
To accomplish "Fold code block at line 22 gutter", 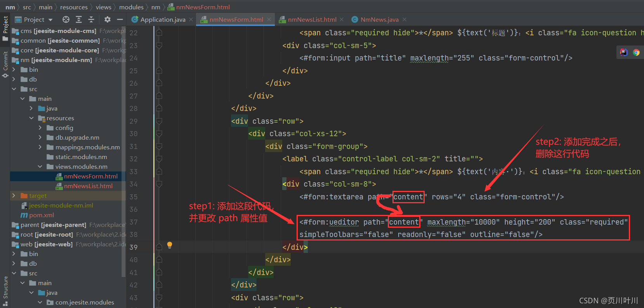I will (159, 33).
